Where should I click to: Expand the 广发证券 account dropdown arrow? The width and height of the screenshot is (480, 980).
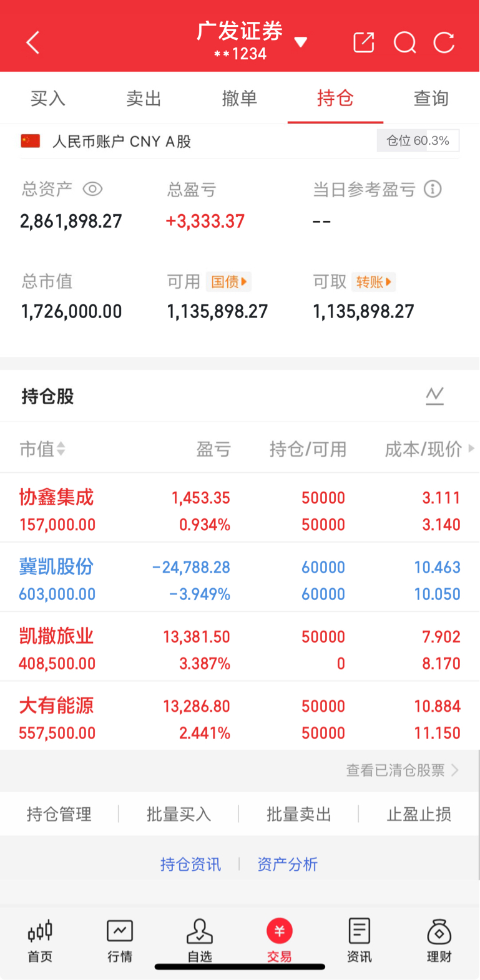click(301, 42)
